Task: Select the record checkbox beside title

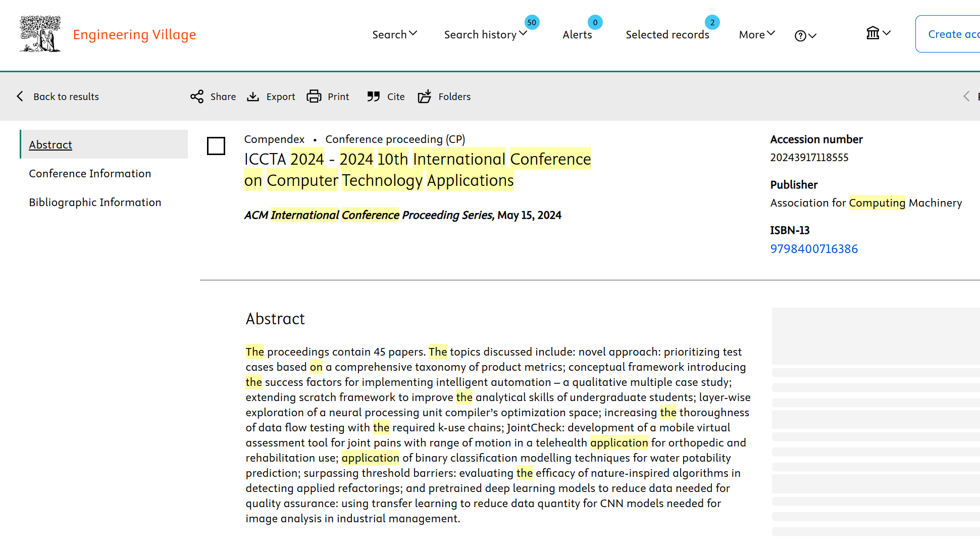Action: (x=216, y=146)
